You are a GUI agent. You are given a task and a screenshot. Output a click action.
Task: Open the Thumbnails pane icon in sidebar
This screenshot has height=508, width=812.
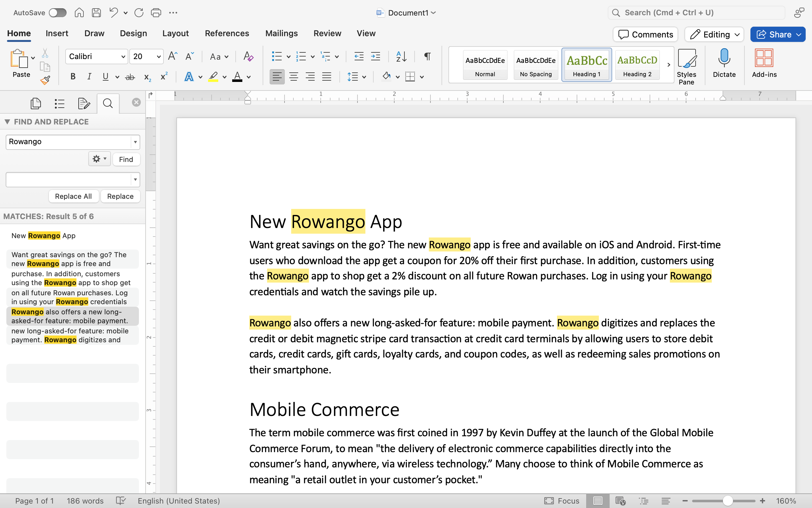[x=36, y=103]
